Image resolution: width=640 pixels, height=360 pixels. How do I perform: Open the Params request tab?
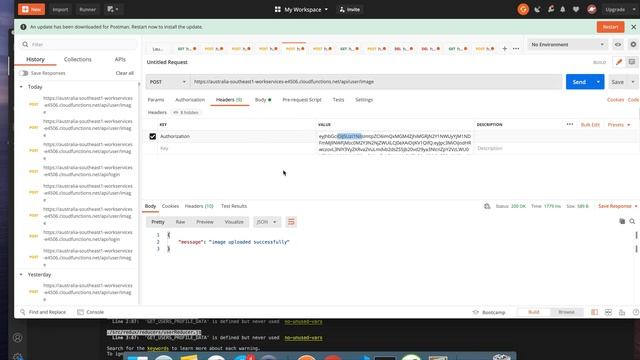[156, 100]
